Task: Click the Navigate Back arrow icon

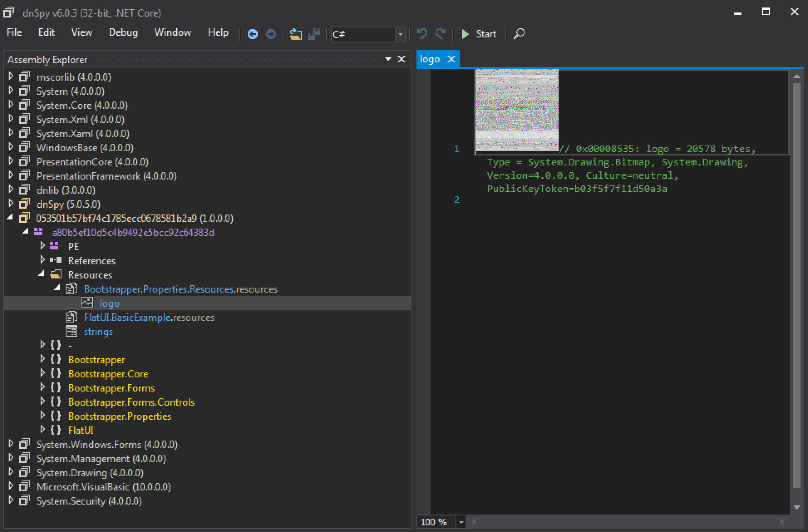Action: [x=252, y=34]
